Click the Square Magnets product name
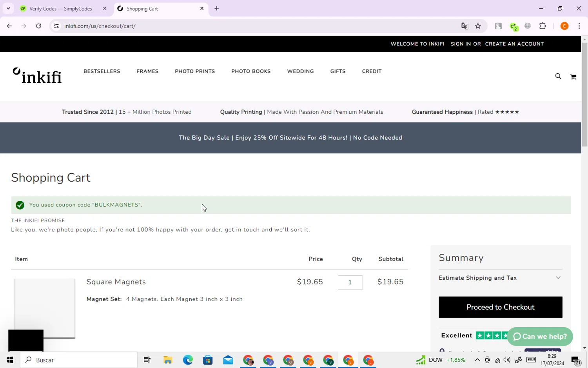This screenshot has width=588, height=368. pyautogui.click(x=116, y=282)
